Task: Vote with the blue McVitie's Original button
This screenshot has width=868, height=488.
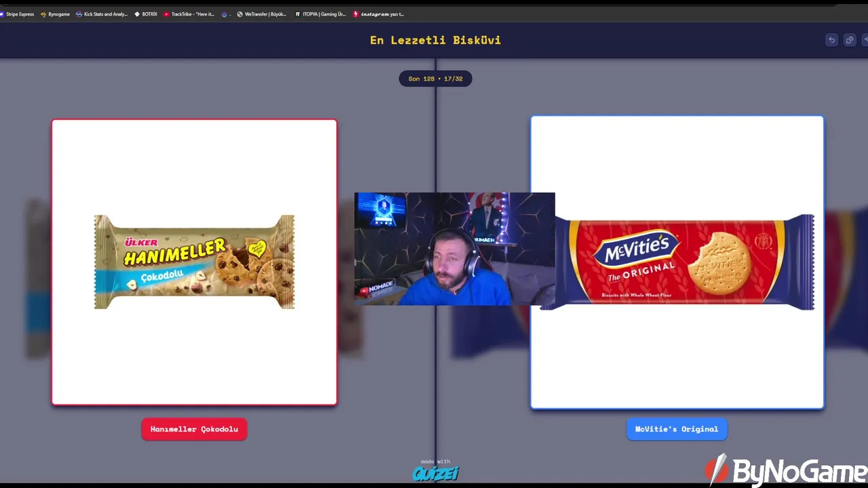Action: pos(677,429)
